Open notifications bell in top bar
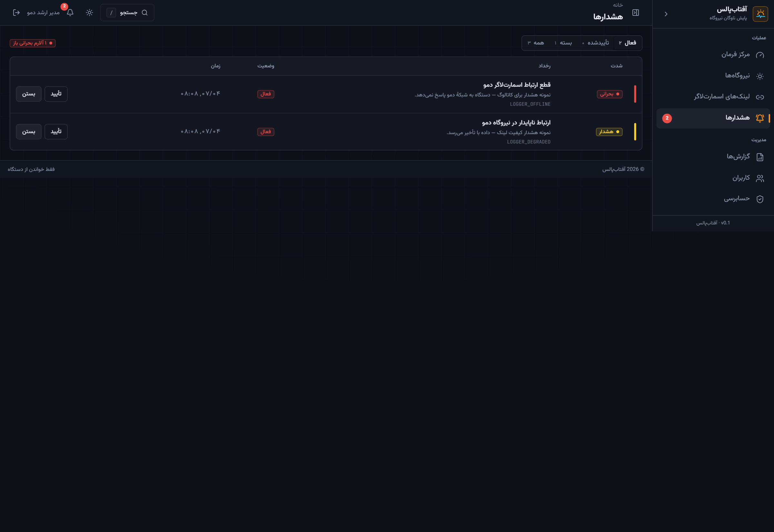Image resolution: width=774 pixels, height=532 pixels. click(70, 13)
